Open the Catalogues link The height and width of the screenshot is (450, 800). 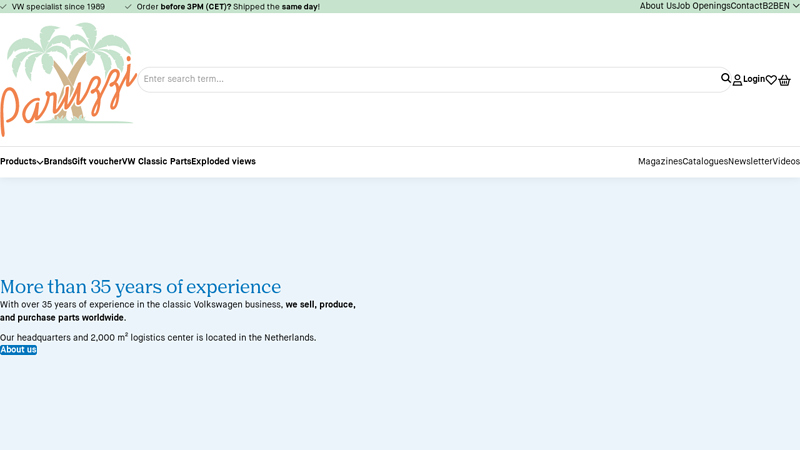click(x=705, y=162)
